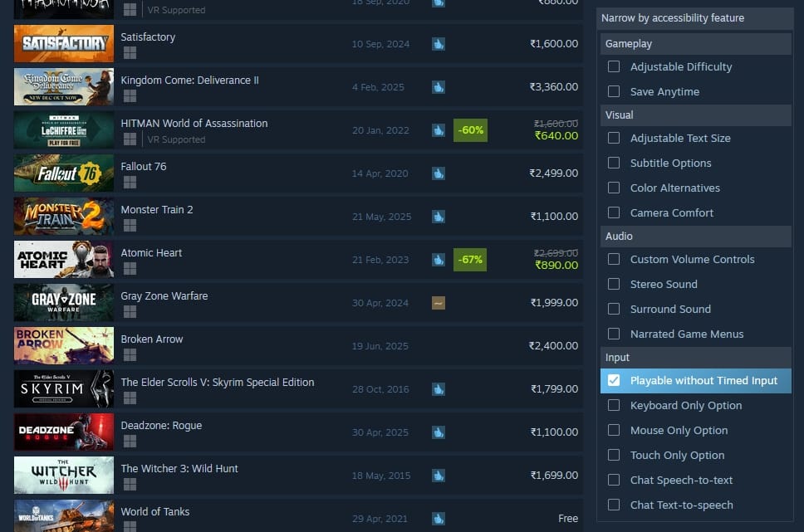The width and height of the screenshot is (804, 532).
Task: Click the positive review thumb icon for Satisfactory
Action: pos(439,44)
